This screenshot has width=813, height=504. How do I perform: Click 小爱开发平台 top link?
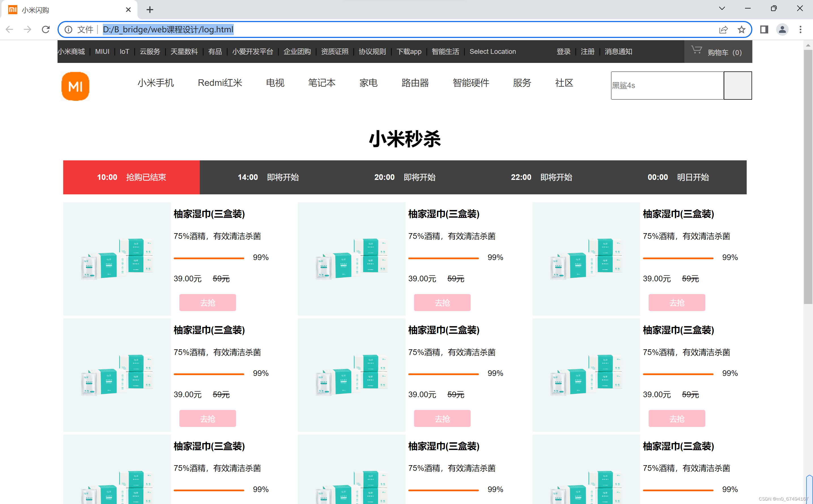point(253,52)
